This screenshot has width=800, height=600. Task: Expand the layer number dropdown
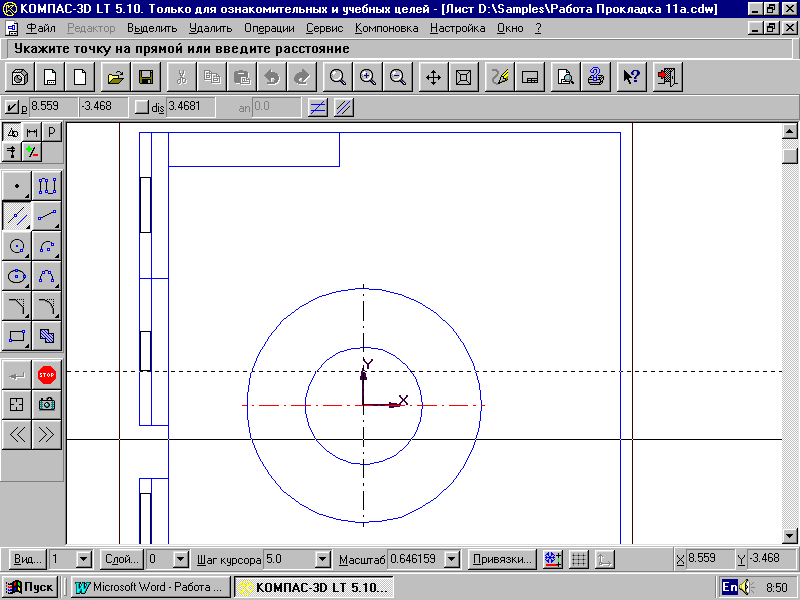pyautogui.click(x=181, y=559)
